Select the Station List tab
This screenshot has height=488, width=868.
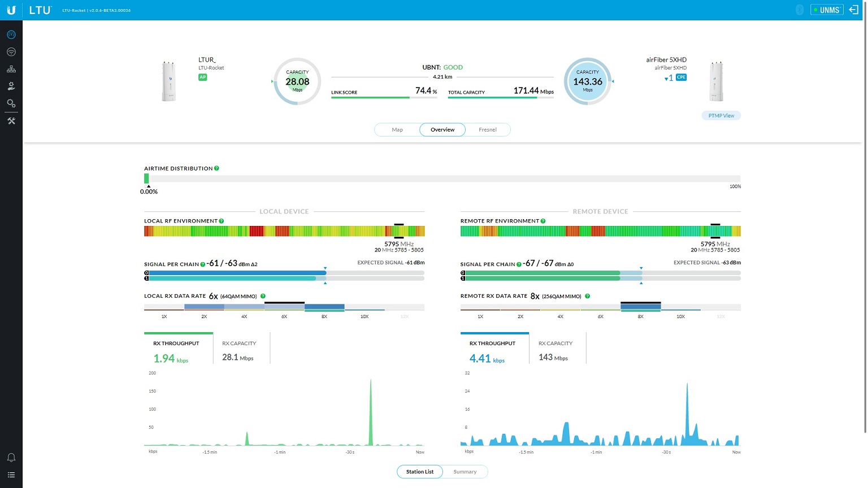point(420,472)
